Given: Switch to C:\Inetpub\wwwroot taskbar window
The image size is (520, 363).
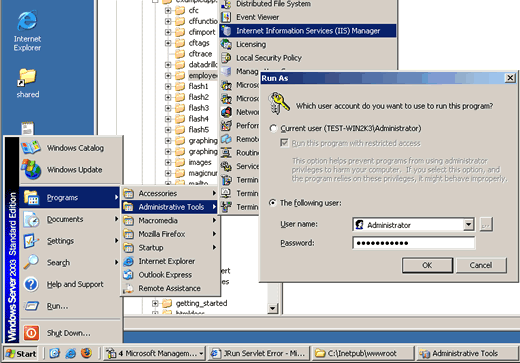Looking at the screenshot, I should click(x=362, y=353).
